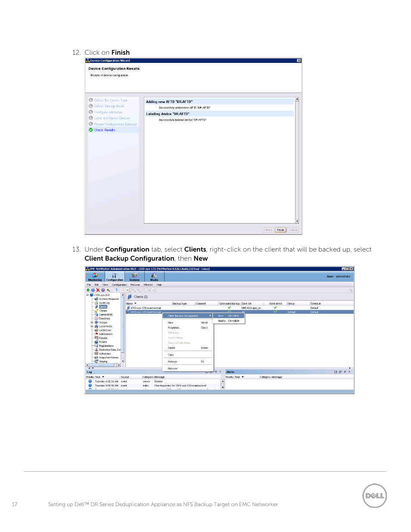Click Properties in the context menu
411x532 pixels.
(x=187, y=328)
